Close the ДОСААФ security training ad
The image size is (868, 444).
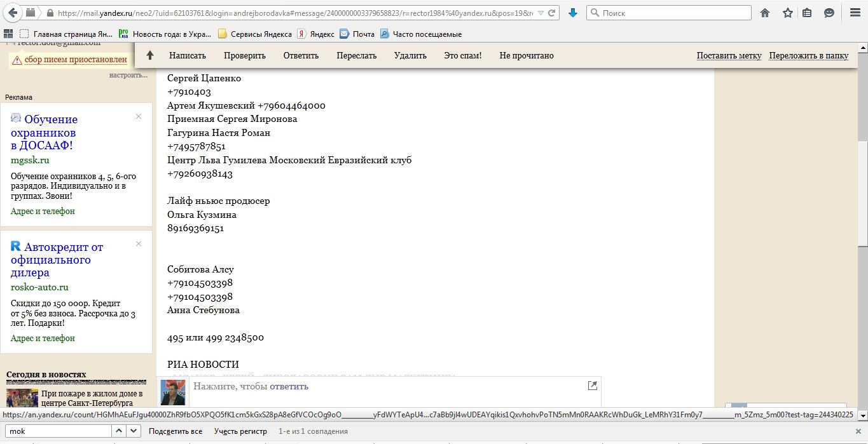(139, 116)
